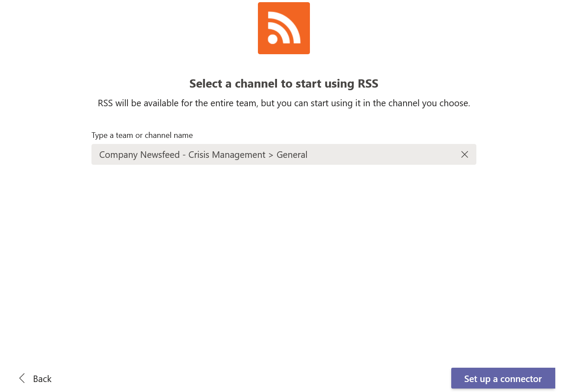
Task: Click the RSS availability description text
Action: click(x=283, y=103)
